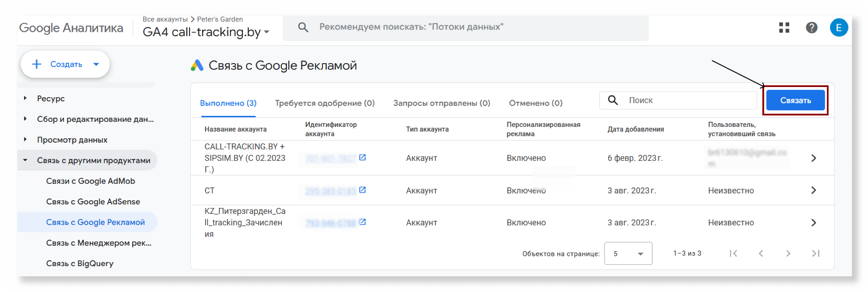
Task: Click Неизвестно in the CT row
Action: click(x=731, y=191)
